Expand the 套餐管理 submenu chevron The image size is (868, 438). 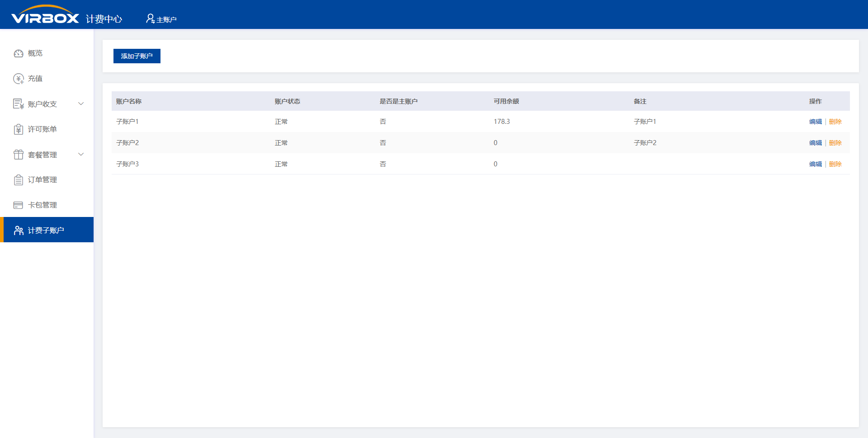tap(81, 155)
